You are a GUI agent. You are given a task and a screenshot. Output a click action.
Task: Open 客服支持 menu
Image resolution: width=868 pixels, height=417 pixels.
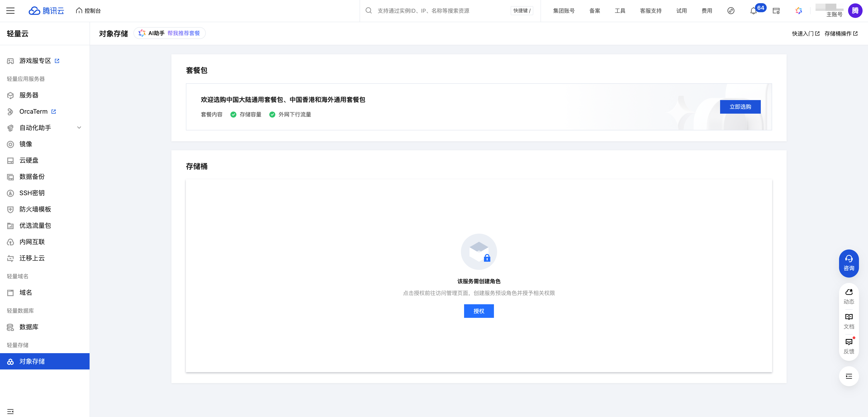(651, 11)
